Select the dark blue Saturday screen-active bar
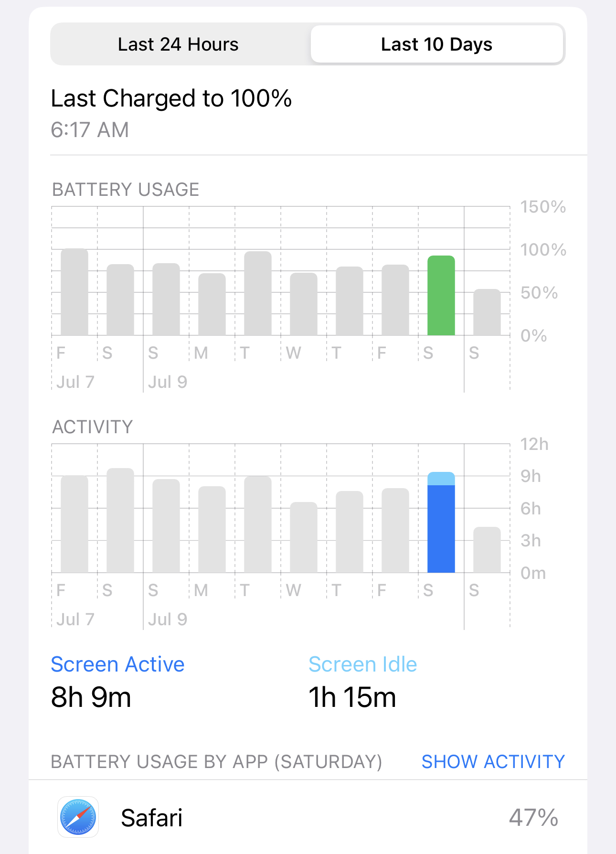 tap(441, 529)
